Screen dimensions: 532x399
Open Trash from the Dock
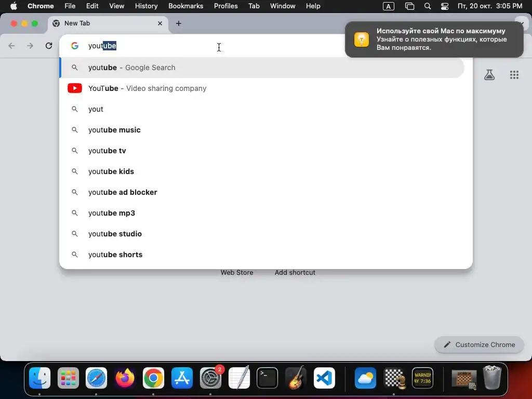(x=493, y=377)
